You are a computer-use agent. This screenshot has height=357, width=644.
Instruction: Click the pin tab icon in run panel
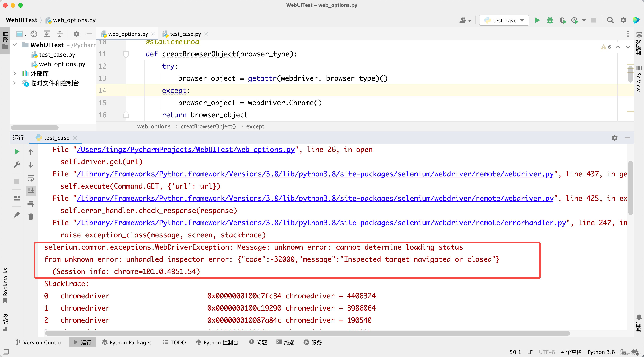(x=17, y=215)
